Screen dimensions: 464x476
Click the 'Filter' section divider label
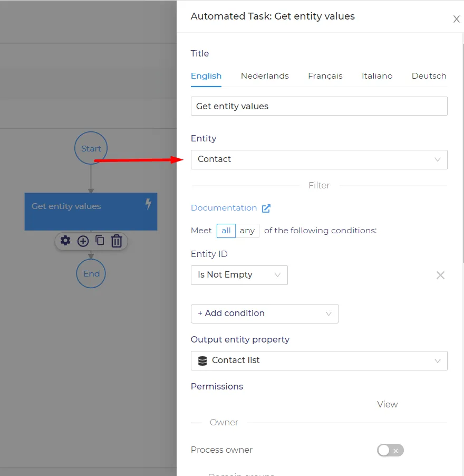click(x=319, y=185)
